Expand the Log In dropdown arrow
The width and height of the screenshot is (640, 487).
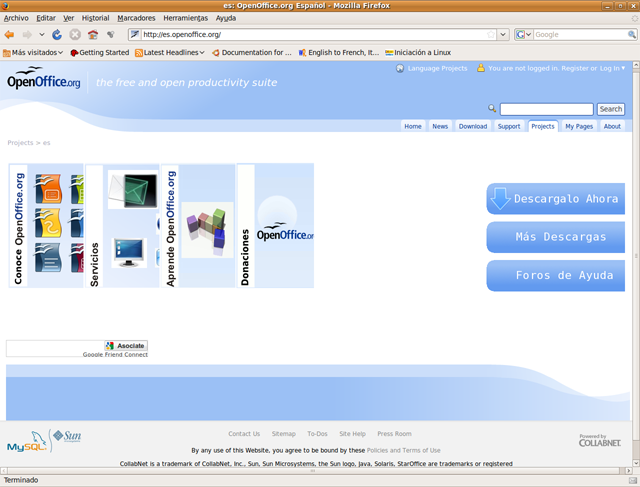point(624,69)
